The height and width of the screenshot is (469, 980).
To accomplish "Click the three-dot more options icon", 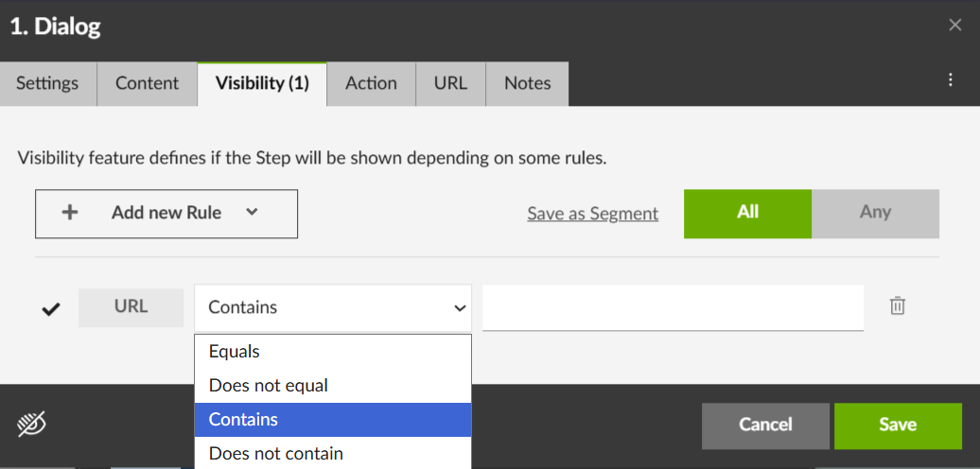I will click(951, 81).
